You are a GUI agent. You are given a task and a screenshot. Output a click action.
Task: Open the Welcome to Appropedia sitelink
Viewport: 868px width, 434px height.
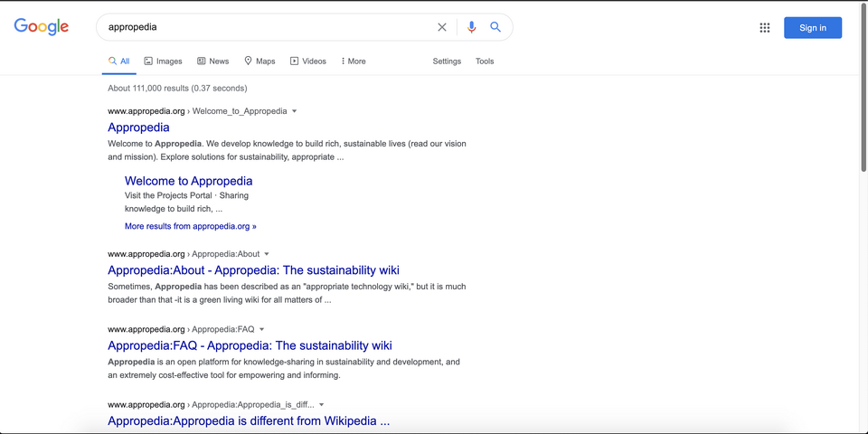pyautogui.click(x=188, y=181)
